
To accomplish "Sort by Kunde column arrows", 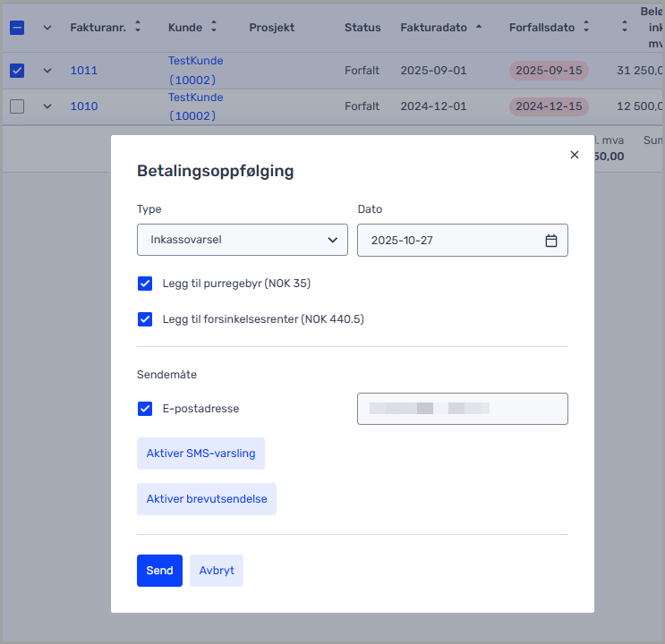I will point(214,27).
